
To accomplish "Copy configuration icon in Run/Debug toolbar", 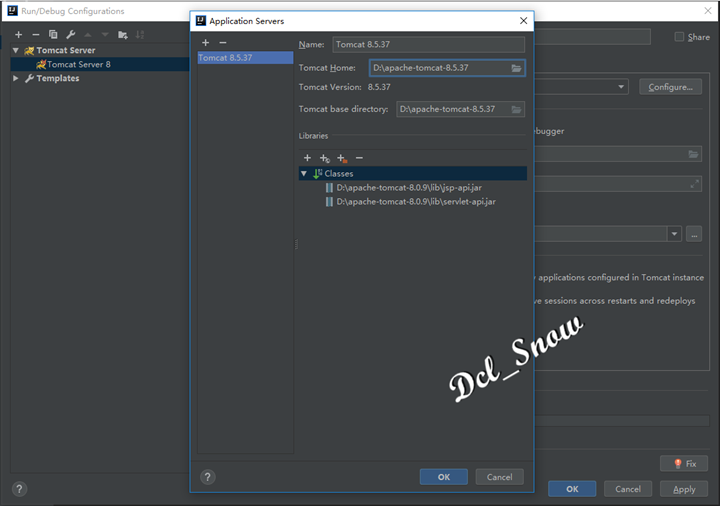I will click(53, 34).
